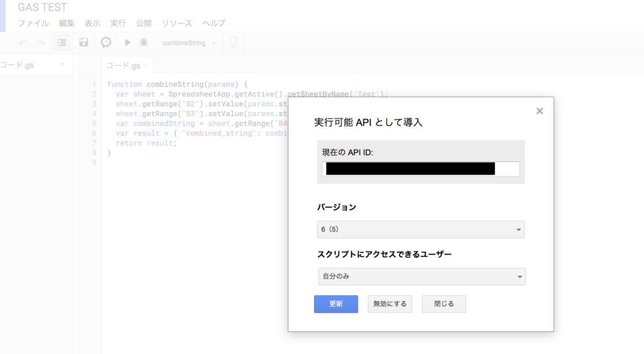Image resolution: width=644 pixels, height=354 pixels.
Task: Open current project's triggers clock icon
Action: click(x=106, y=42)
